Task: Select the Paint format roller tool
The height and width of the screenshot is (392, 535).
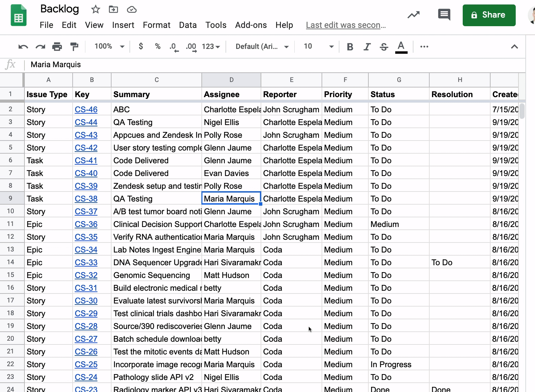Action: click(x=74, y=47)
